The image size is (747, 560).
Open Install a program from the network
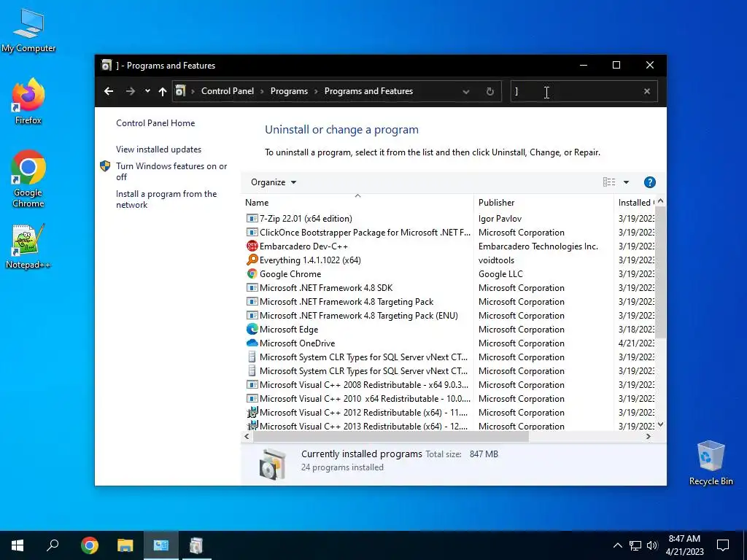pos(166,200)
